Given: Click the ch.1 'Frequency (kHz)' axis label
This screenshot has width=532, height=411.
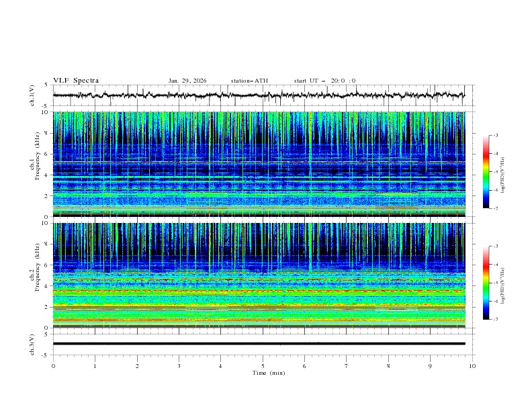Looking at the screenshot, I should [x=38, y=155].
